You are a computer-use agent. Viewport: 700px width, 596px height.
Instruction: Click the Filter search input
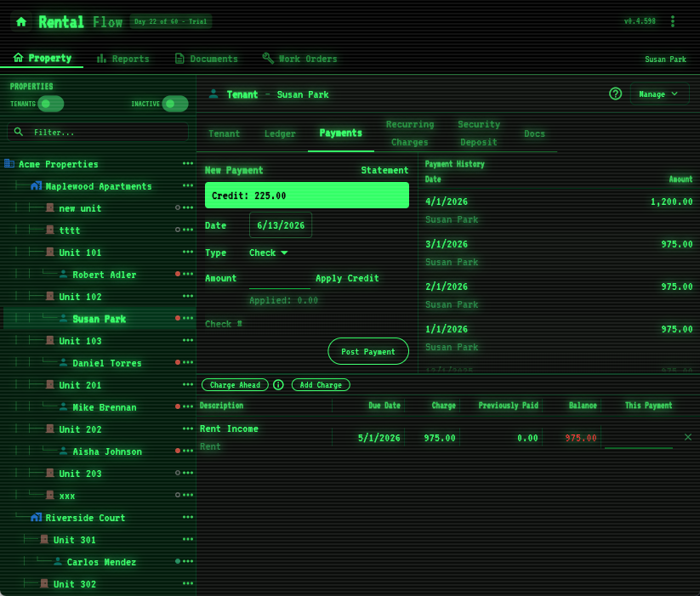point(98,132)
